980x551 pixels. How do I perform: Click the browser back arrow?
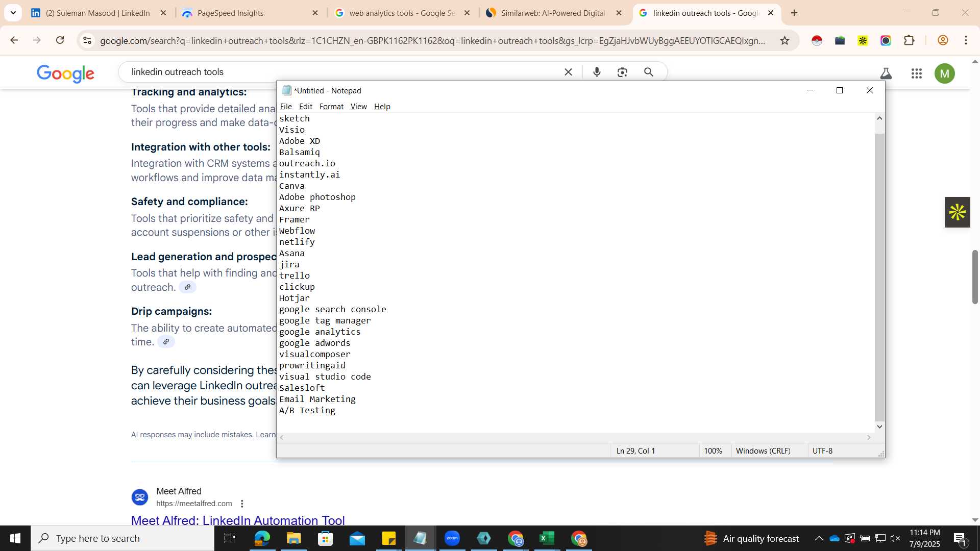tap(14, 40)
